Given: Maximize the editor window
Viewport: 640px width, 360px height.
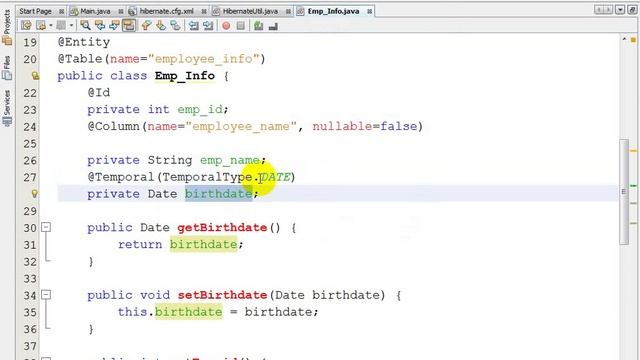Looking at the screenshot, I should 632,10.
